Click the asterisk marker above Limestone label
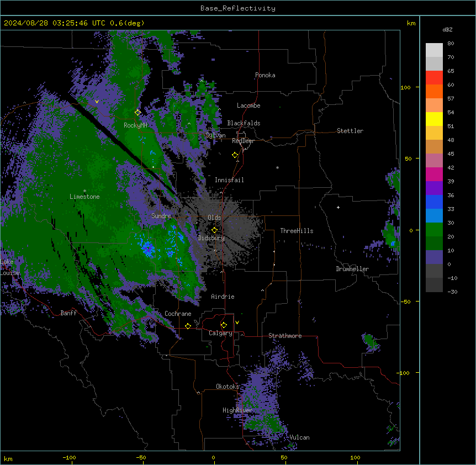The width and height of the screenshot is (476, 465). pos(84,191)
